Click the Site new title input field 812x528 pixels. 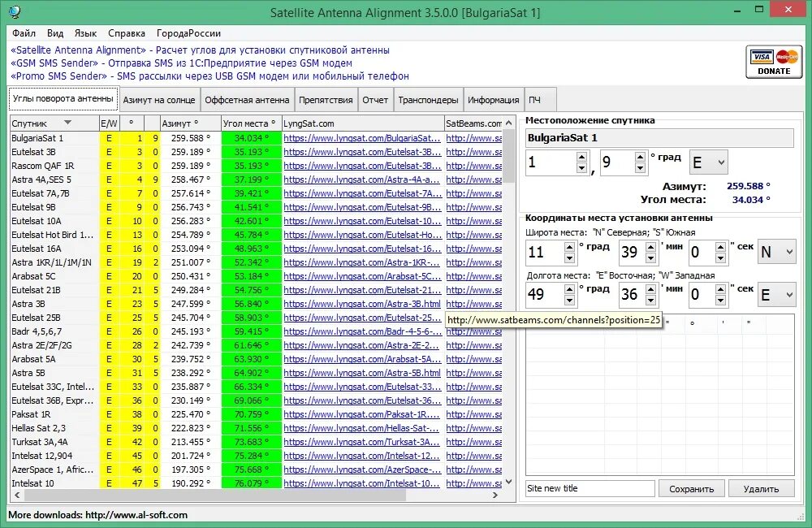pyautogui.click(x=589, y=488)
